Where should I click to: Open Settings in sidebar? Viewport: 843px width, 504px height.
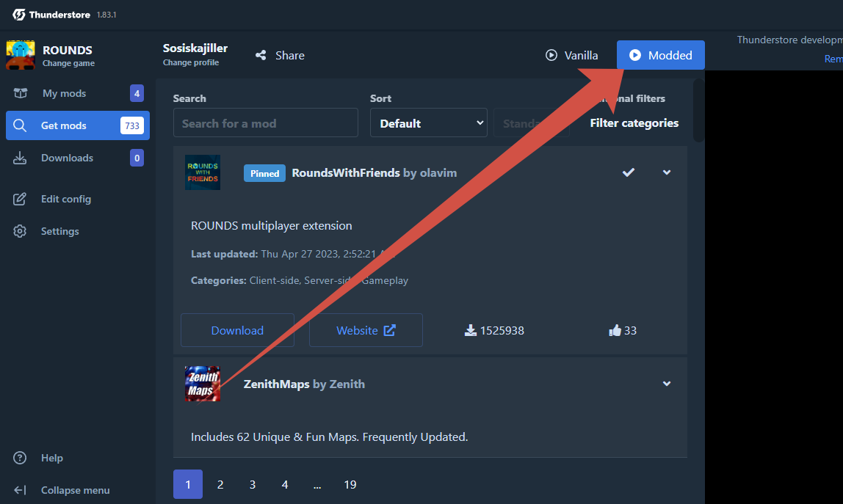point(77,231)
